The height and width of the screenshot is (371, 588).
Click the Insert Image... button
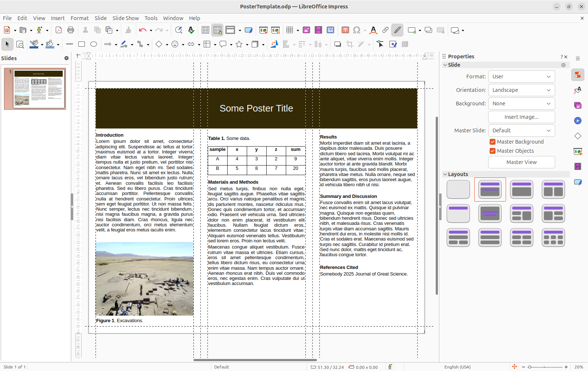[x=521, y=117]
